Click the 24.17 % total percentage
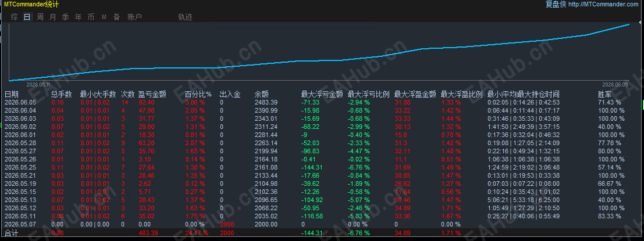 [x=196, y=233]
